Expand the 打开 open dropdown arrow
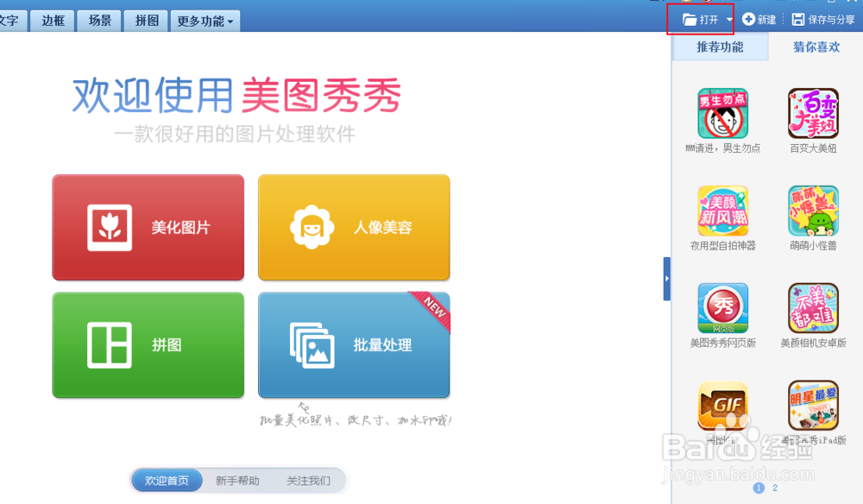The image size is (863, 504). 729,19
